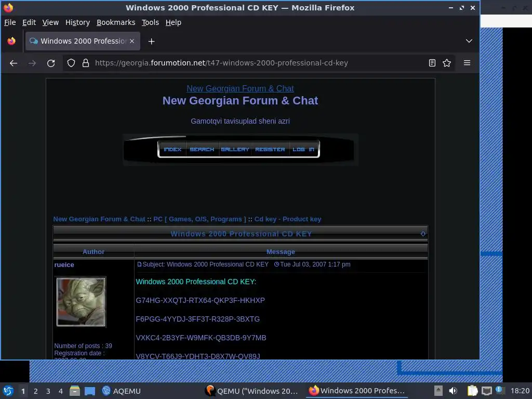This screenshot has height=399, width=532.
Task: Open the Register navigation button
Action: point(270,149)
